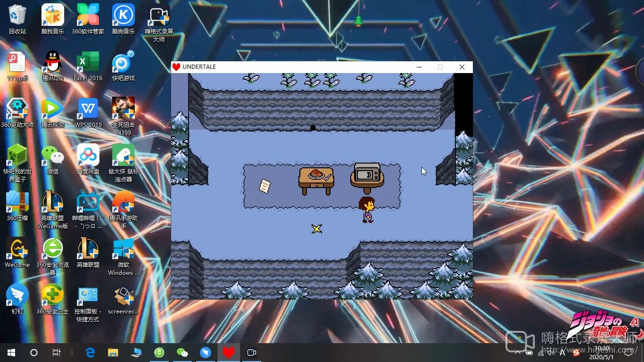Expand the hidden system tray icons chevron
The image size is (644, 362).
[518, 353]
